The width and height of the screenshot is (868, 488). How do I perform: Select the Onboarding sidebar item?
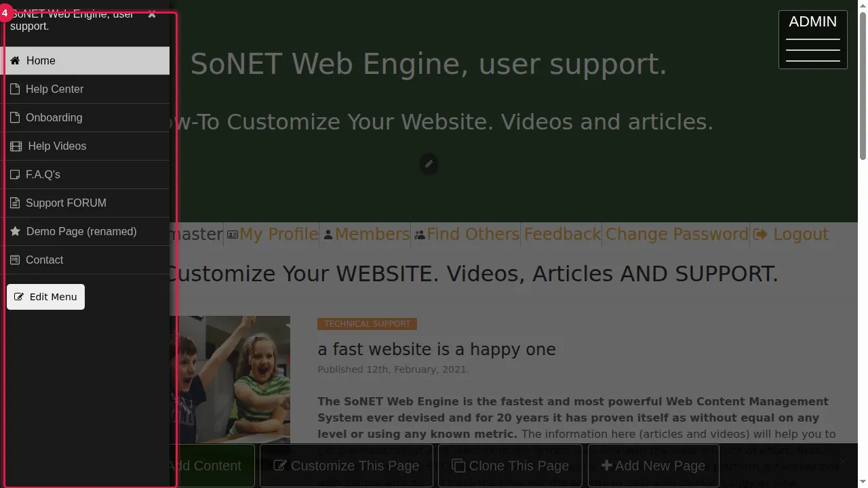coord(85,117)
